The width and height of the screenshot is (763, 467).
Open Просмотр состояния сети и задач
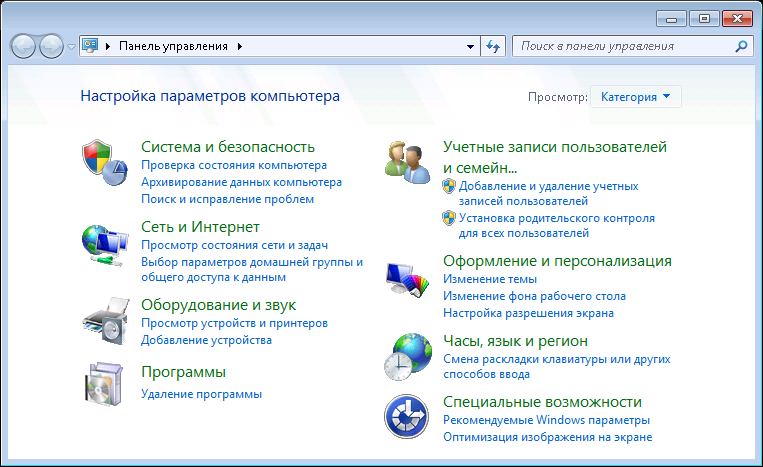(x=235, y=245)
